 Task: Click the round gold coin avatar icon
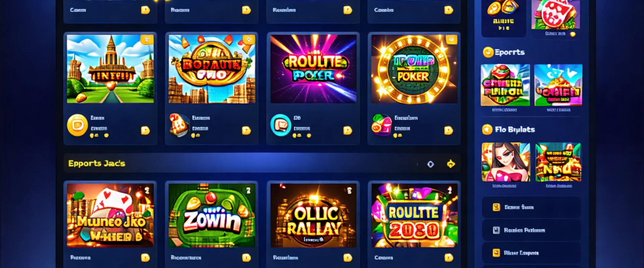click(x=77, y=125)
